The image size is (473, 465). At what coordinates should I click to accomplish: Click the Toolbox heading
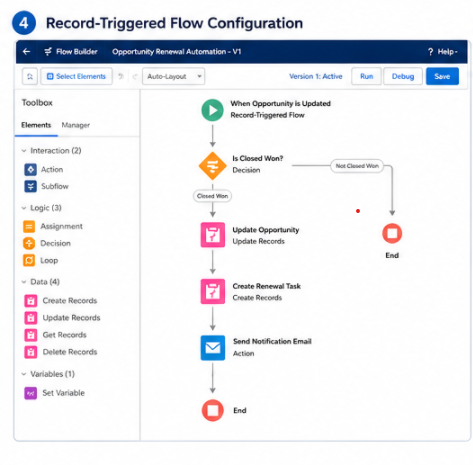(x=37, y=103)
